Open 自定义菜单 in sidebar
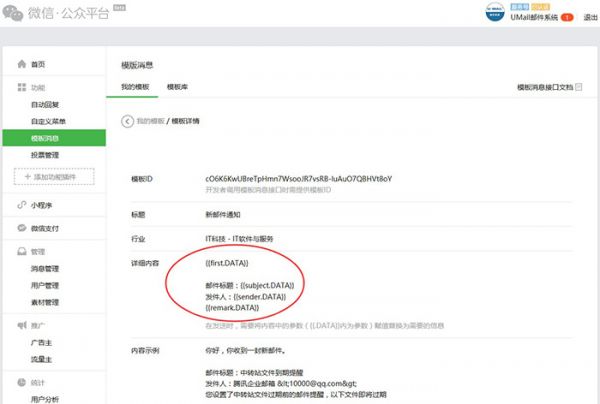600x404 pixels. click(48, 121)
